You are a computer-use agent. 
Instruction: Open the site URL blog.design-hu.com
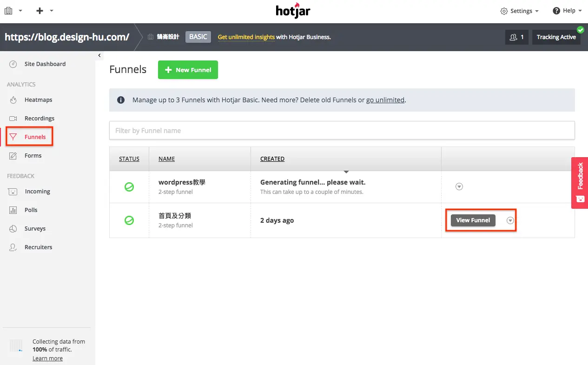[67, 37]
